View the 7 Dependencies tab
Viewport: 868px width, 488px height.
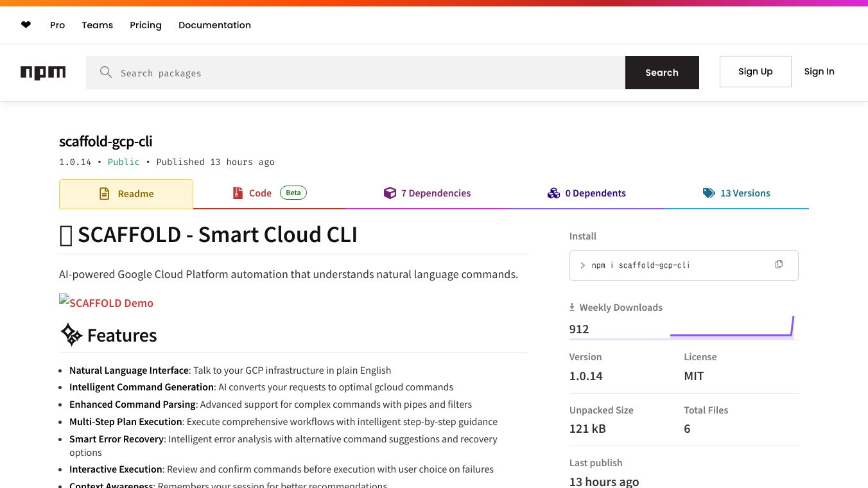pyautogui.click(x=427, y=193)
